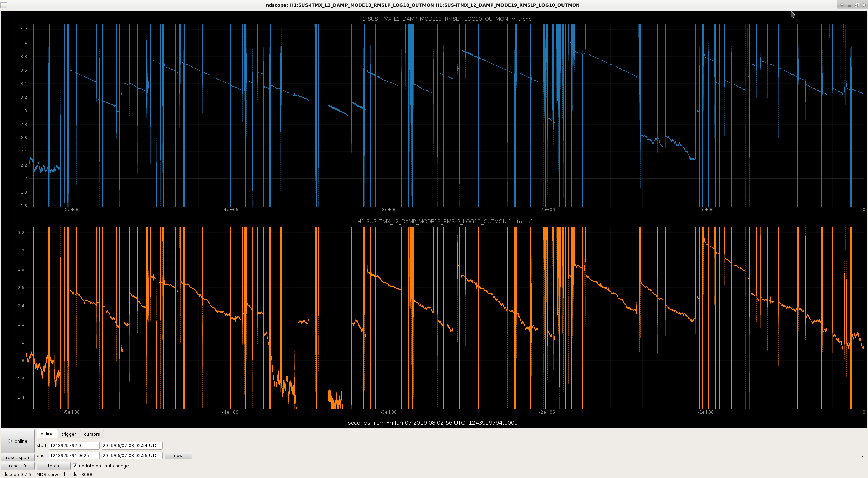Open the window menu icon in title bar
Image resolution: width=868 pixels, height=478 pixels.
coord(4,5)
